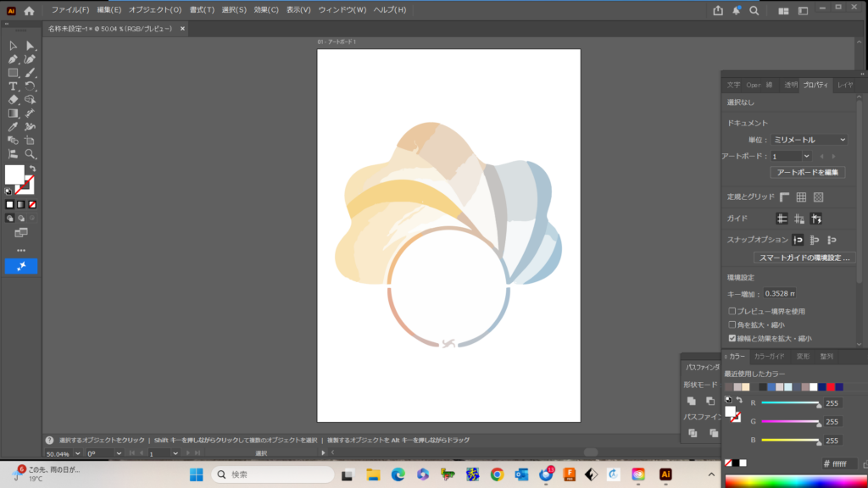Click the アートボードを編集 button

point(807,173)
